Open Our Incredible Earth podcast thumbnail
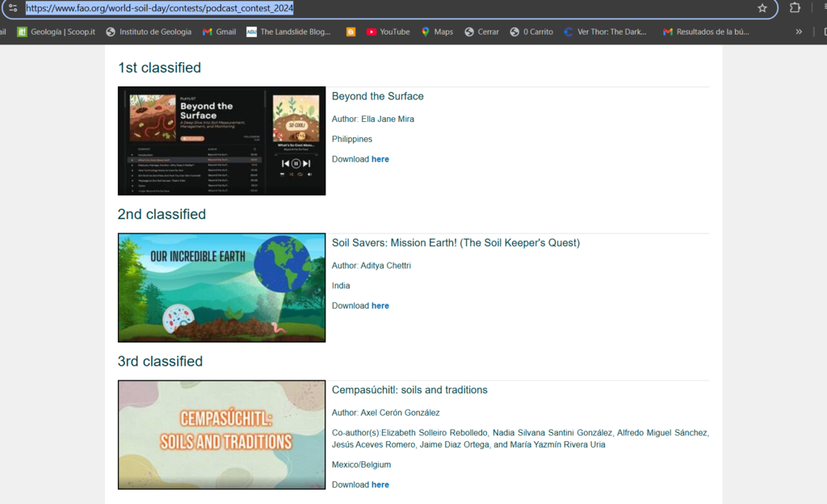This screenshot has height=504, width=827. (x=221, y=288)
